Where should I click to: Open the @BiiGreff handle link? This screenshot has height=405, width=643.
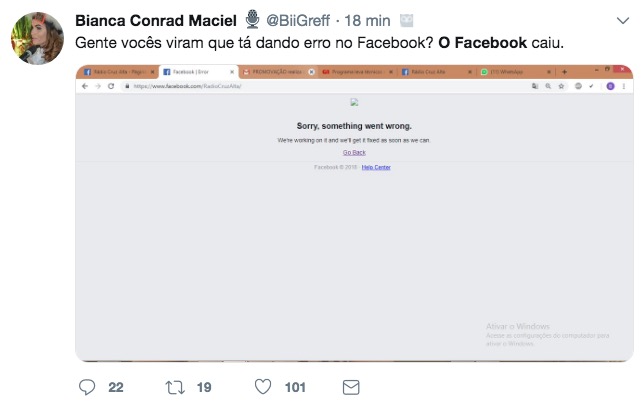[297, 20]
